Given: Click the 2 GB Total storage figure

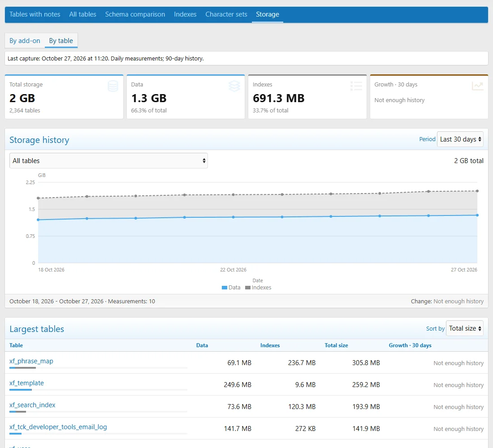Looking at the screenshot, I should click(x=22, y=98).
